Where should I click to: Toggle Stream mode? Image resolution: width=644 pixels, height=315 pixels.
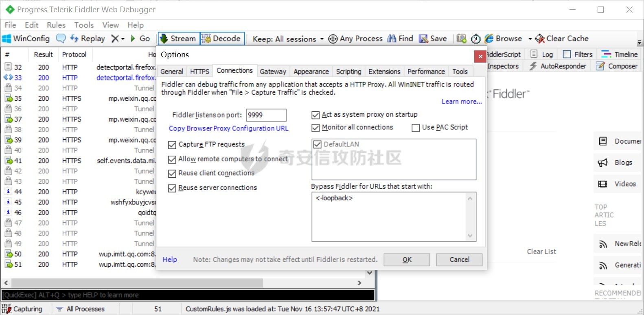pyautogui.click(x=178, y=39)
